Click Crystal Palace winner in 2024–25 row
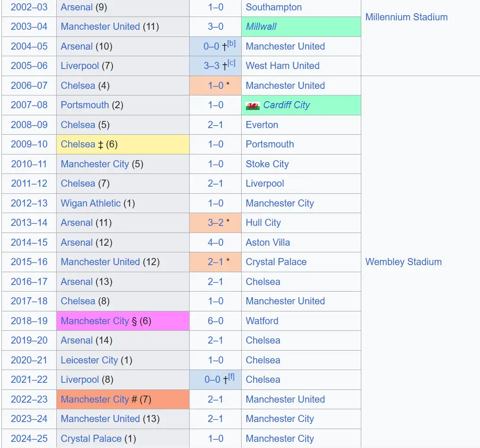Screen dimensions: 480x448 91,438
